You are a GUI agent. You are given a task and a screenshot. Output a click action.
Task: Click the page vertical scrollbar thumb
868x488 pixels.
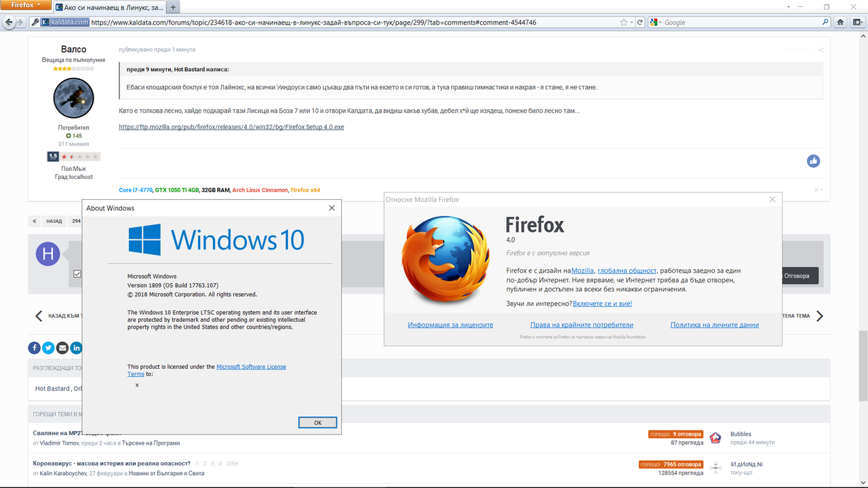click(x=863, y=366)
